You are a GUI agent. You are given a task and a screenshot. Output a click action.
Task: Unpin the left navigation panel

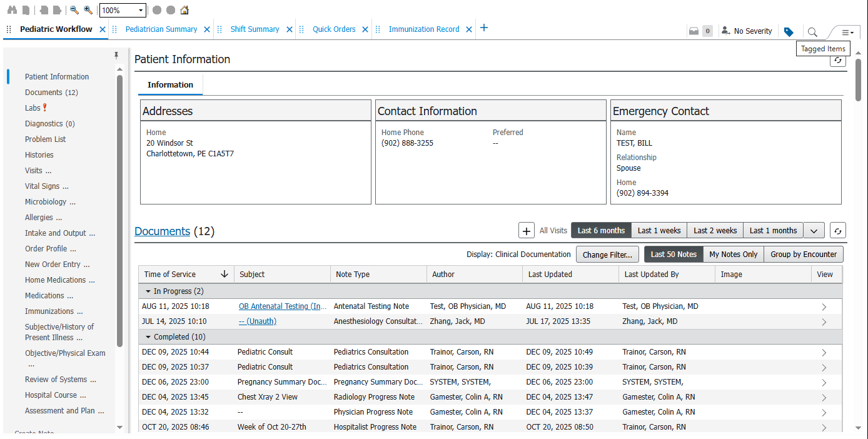point(116,56)
